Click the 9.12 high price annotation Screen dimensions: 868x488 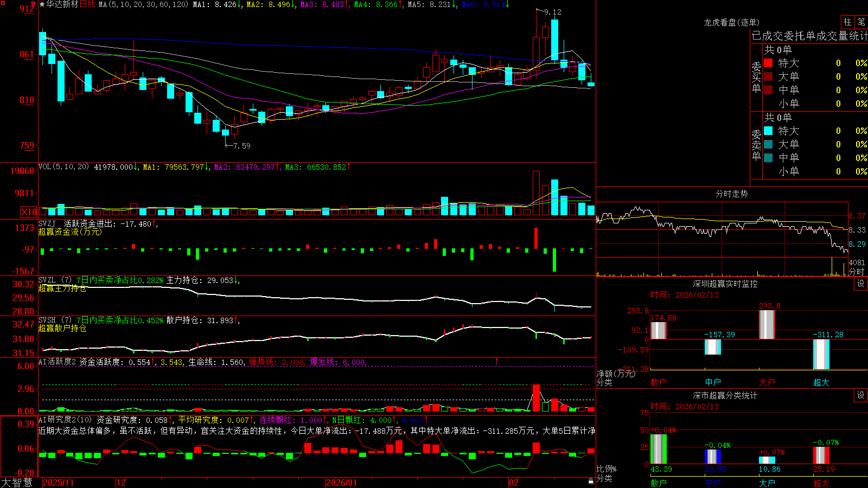pos(553,12)
